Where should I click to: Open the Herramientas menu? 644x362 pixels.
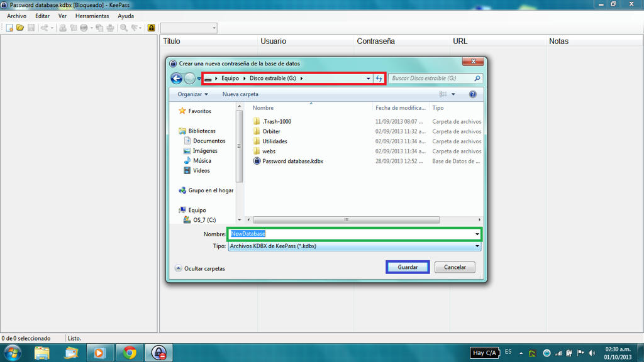[x=92, y=16]
